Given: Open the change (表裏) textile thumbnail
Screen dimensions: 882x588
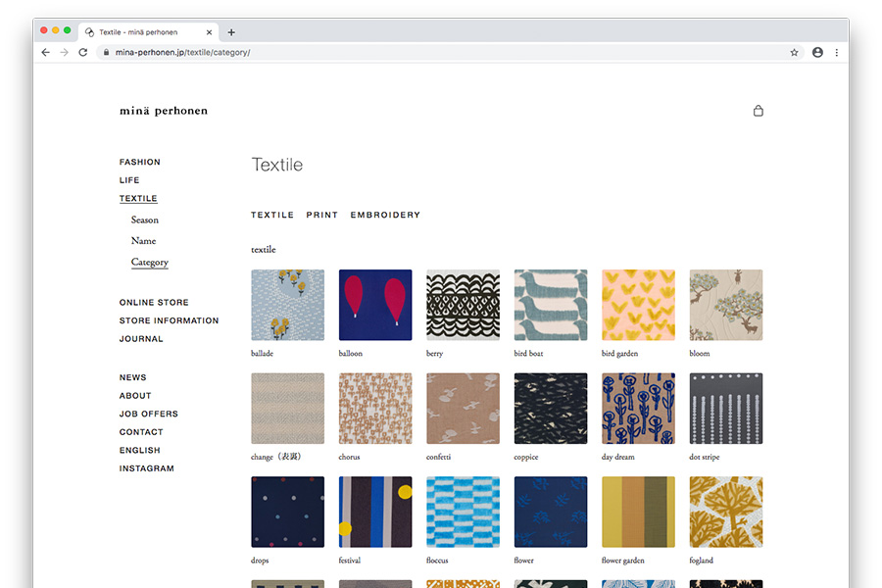Looking at the screenshot, I should click(287, 409).
